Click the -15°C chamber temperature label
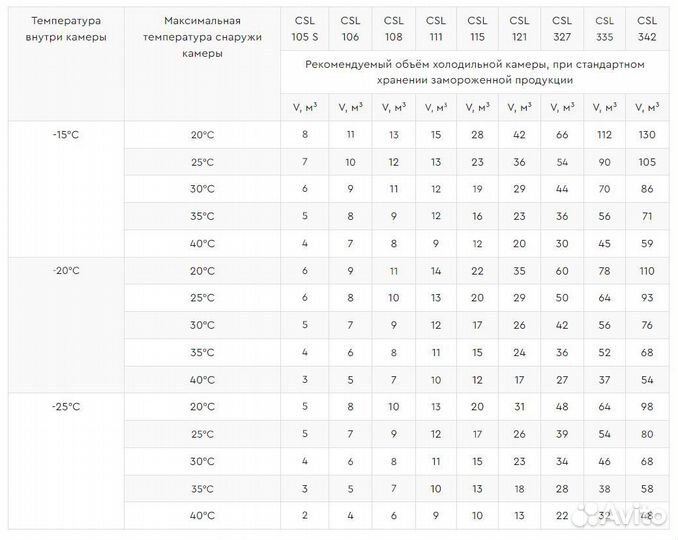 (66, 134)
